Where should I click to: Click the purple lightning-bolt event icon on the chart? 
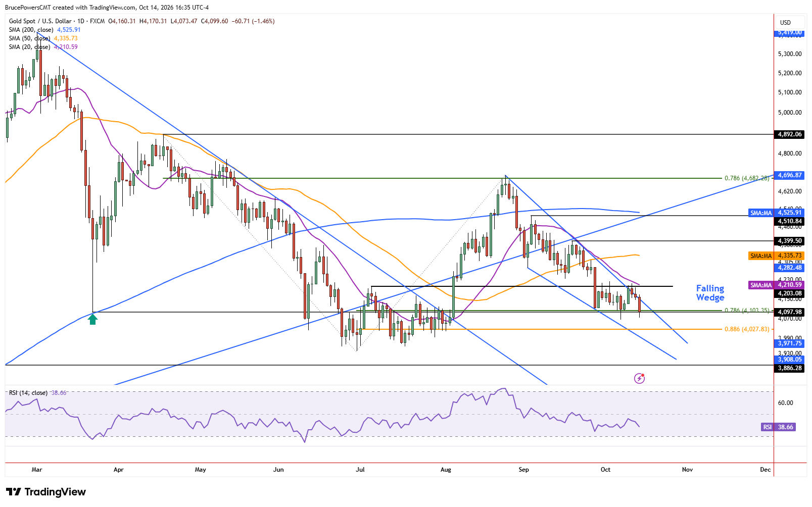click(x=639, y=378)
